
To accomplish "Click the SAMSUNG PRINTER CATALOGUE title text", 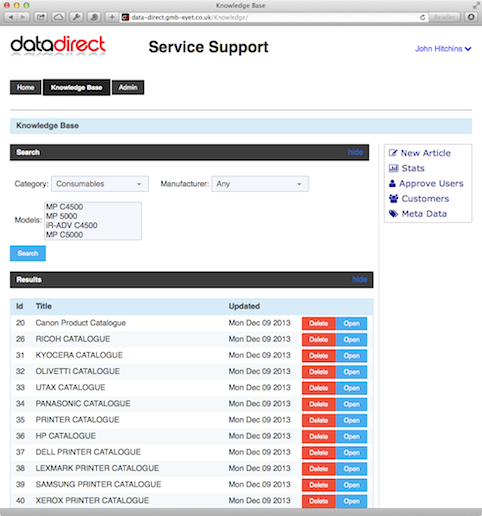I will point(98,484).
